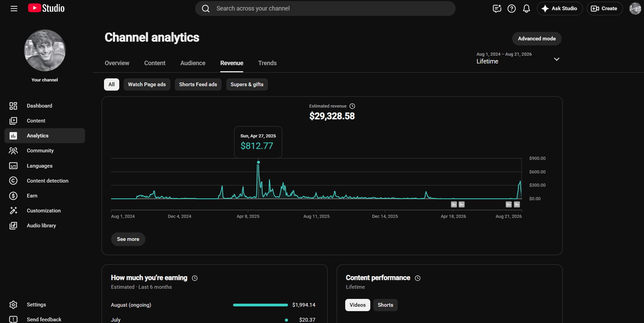Click the See more button
This screenshot has width=644, height=323.
(128, 239)
